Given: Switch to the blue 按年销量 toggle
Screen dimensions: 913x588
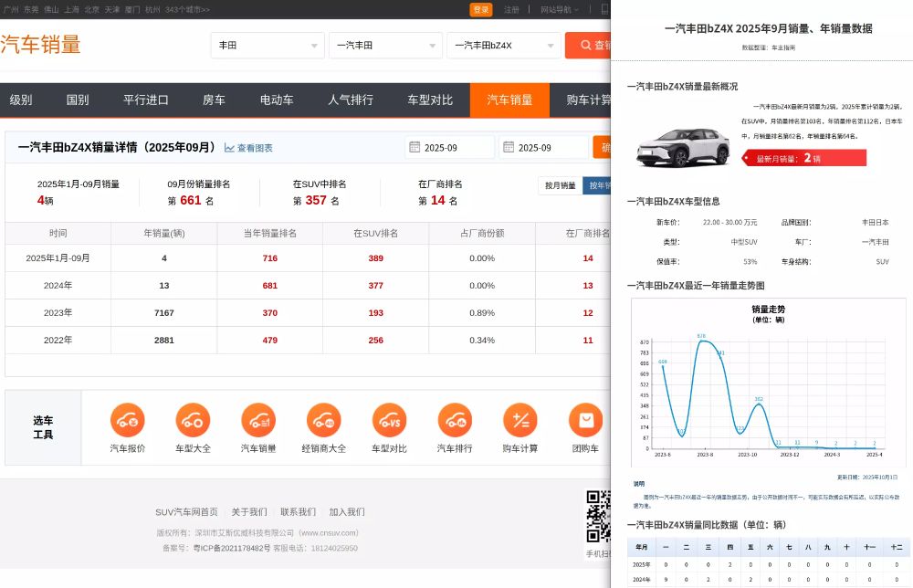Looking at the screenshot, I should pos(597,185).
